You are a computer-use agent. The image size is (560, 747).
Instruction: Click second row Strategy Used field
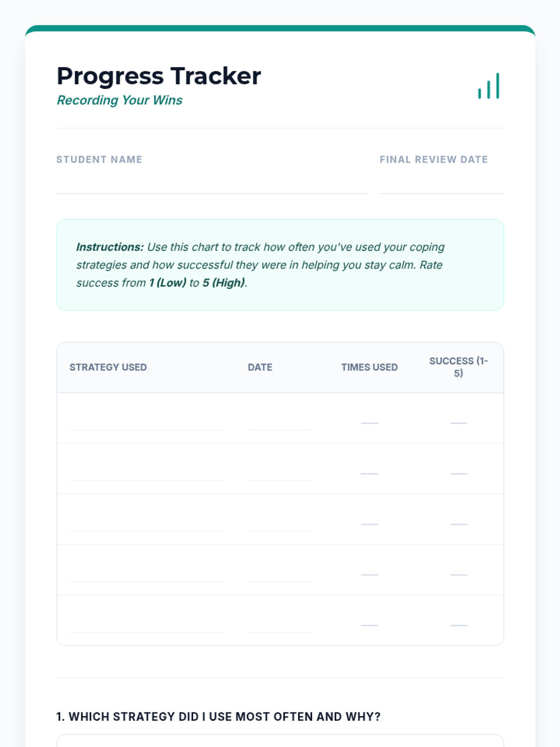point(146,471)
